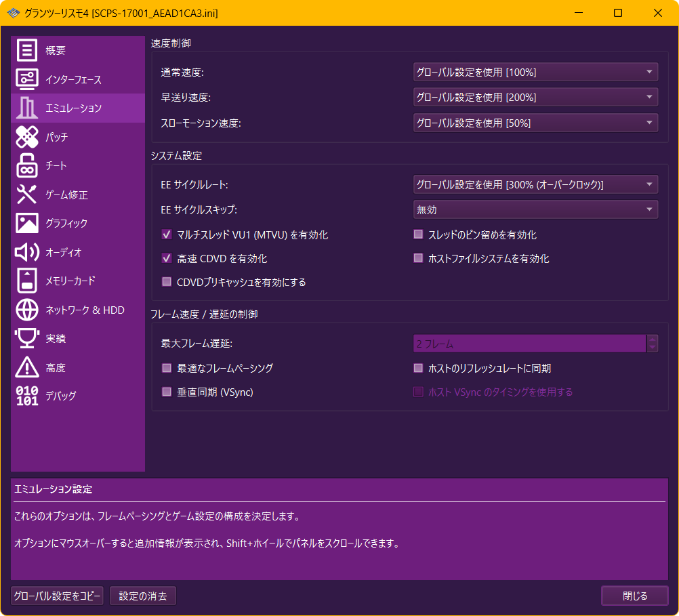Select the オーディオ speaker icon
This screenshot has width=679, height=616.
tap(27, 252)
